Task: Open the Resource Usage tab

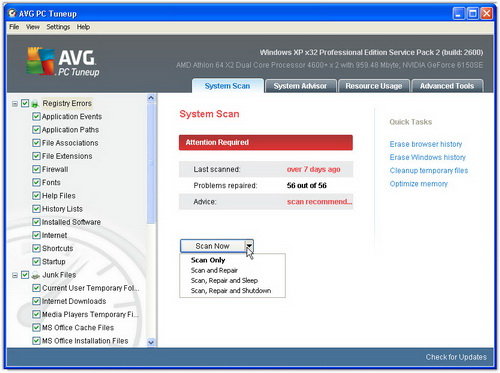Action: coord(374,86)
